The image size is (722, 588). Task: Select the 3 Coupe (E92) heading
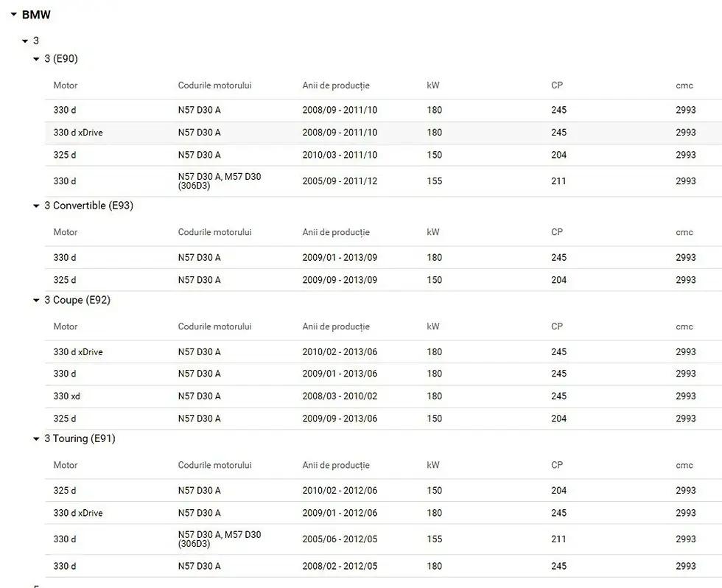pyautogui.click(x=77, y=300)
